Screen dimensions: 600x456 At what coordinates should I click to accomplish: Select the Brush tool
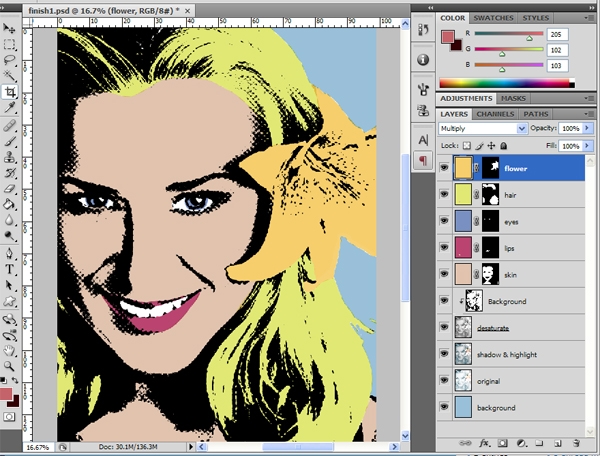(x=9, y=141)
